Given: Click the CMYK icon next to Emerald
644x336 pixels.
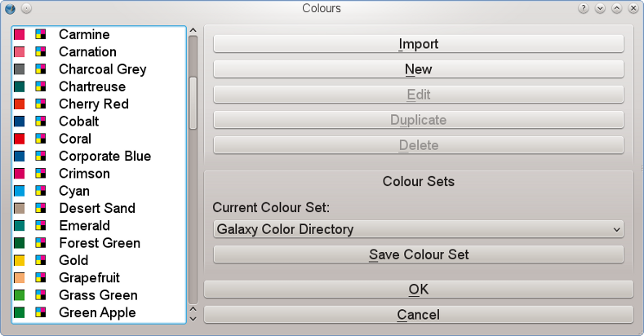Looking at the screenshot, I should 40,225.
